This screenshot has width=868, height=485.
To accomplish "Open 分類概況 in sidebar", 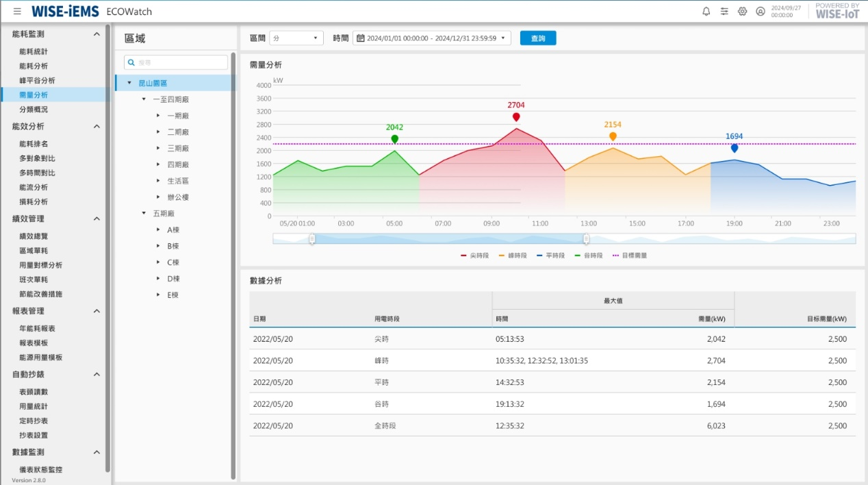I will click(x=34, y=109).
